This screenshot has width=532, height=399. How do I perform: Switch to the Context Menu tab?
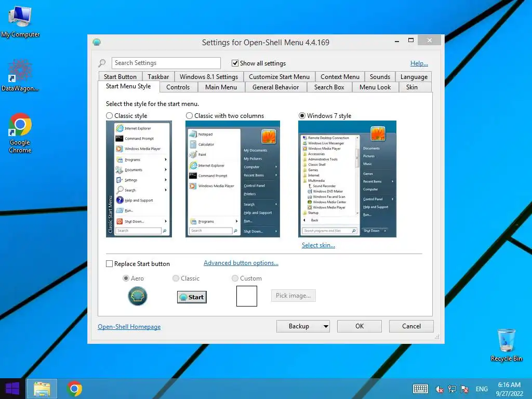click(340, 77)
